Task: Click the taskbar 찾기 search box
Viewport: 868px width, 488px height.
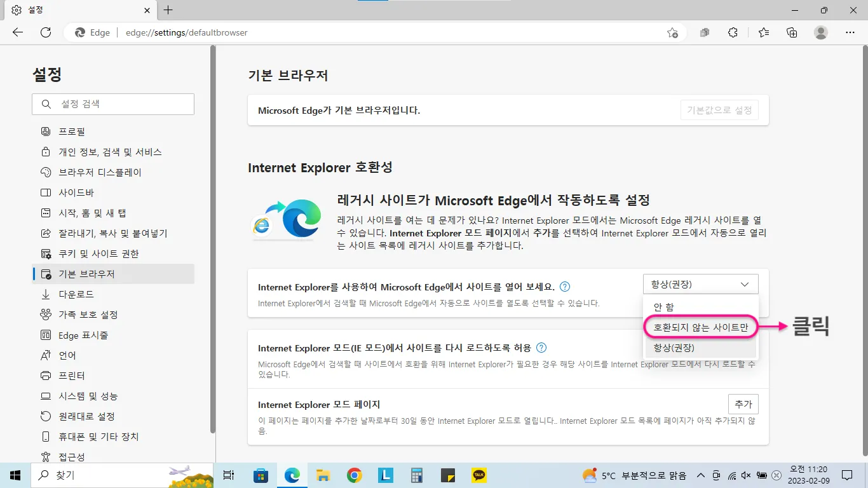Action: pyautogui.click(x=122, y=475)
